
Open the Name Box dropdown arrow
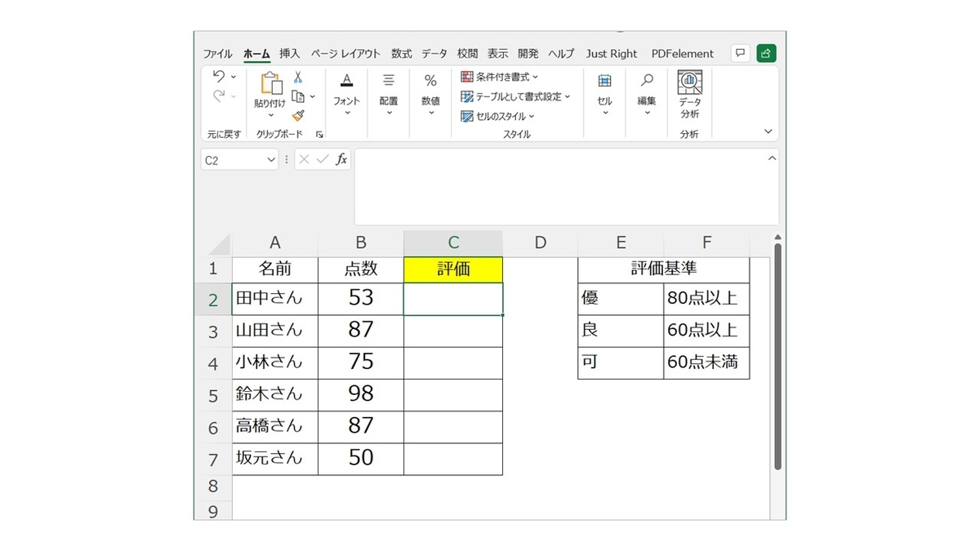272,160
